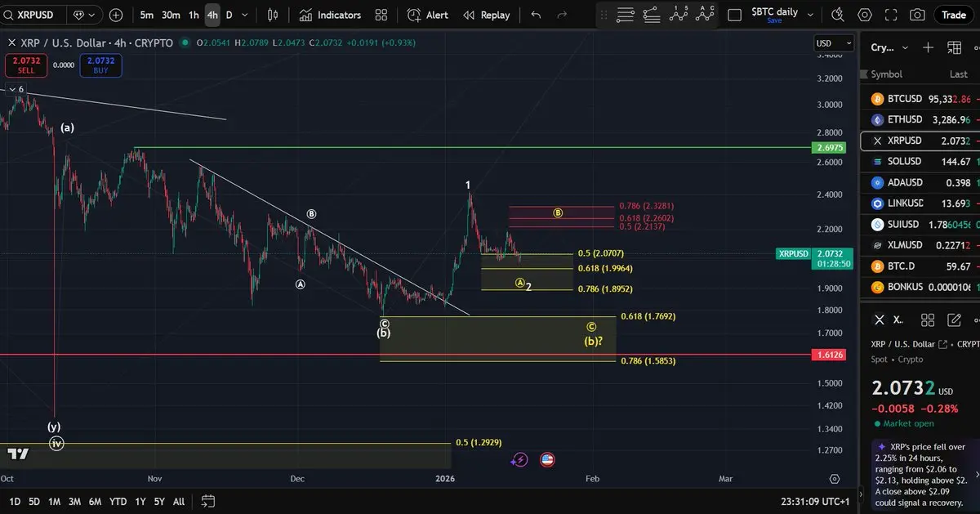Redo the last chart action

click(562, 15)
